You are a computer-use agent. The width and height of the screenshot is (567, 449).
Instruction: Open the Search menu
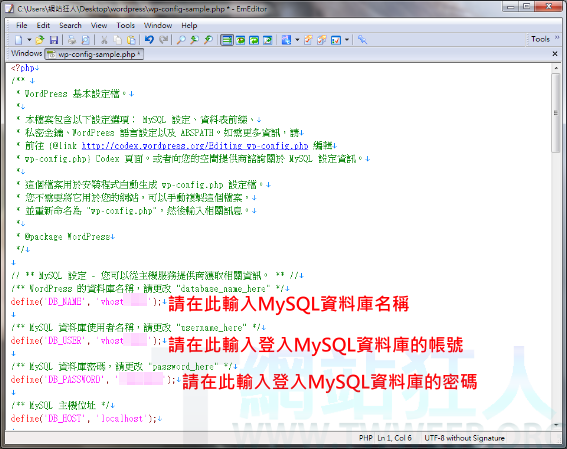pos(70,25)
